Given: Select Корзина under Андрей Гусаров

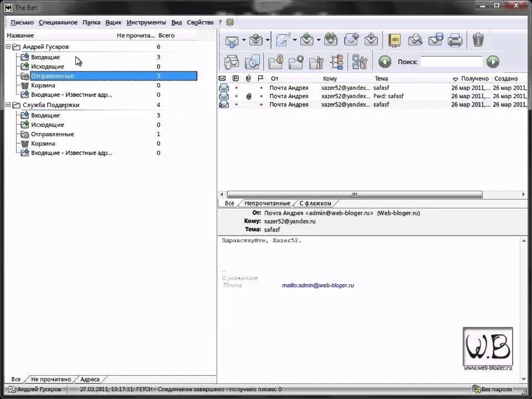Looking at the screenshot, I should pos(43,85).
